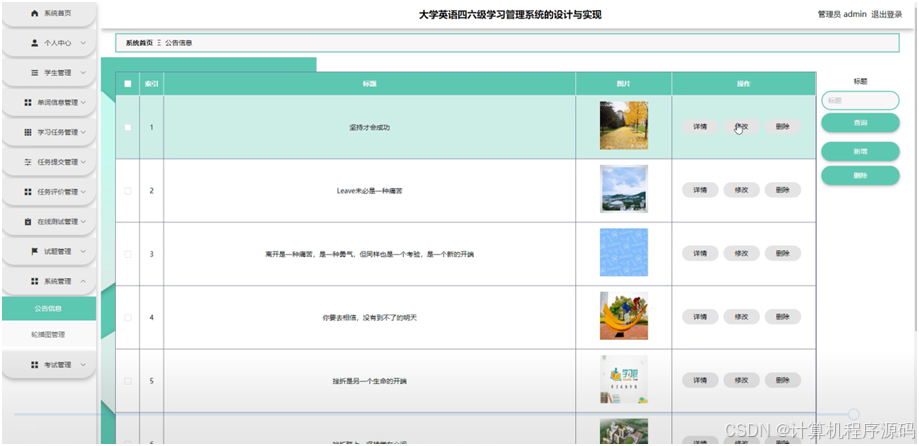Collapse the 系统管理 chevron
This screenshot has height=446, width=919.
pyautogui.click(x=83, y=281)
